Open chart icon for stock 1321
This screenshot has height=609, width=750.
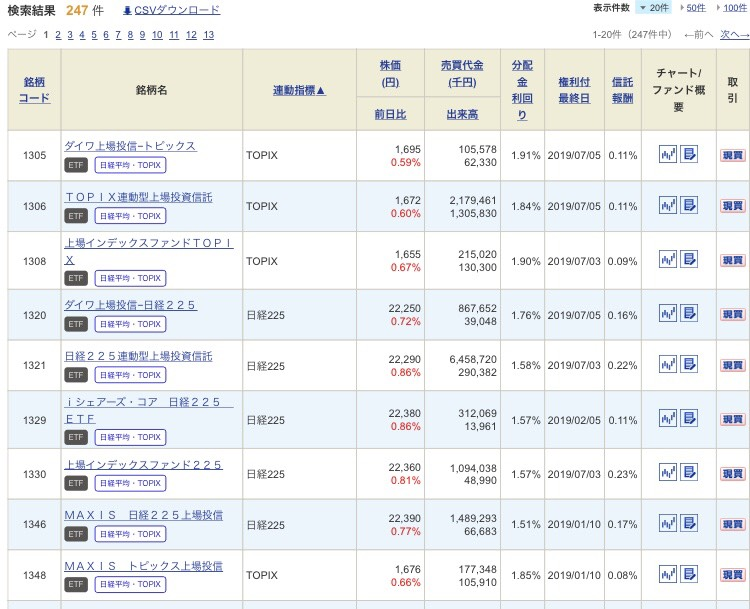[668, 365]
